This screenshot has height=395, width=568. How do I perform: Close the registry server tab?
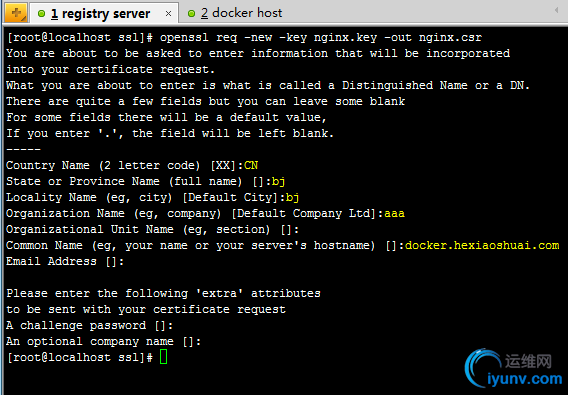click(x=168, y=14)
